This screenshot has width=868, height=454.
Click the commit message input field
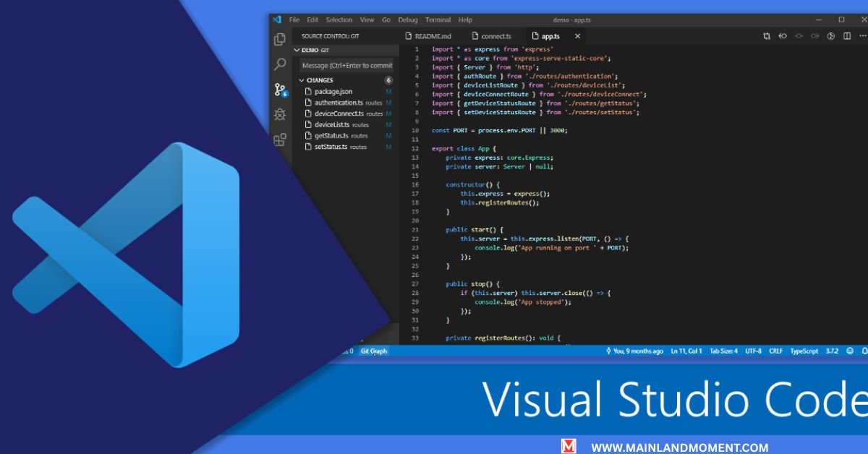(x=347, y=65)
